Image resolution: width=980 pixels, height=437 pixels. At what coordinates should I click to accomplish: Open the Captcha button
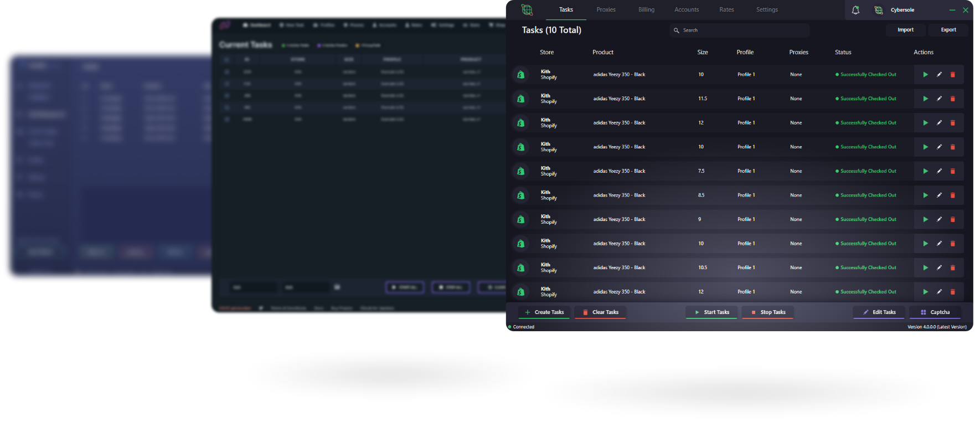point(935,312)
